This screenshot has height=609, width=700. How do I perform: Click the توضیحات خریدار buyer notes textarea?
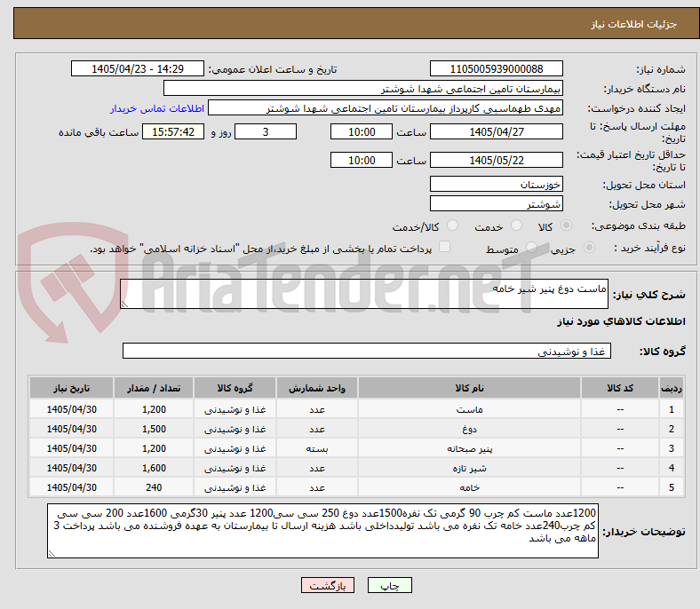click(x=322, y=531)
